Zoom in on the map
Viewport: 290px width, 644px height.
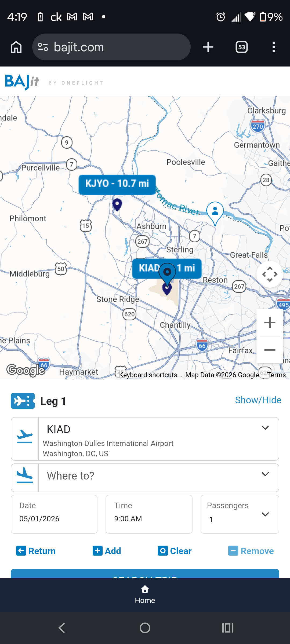click(270, 323)
